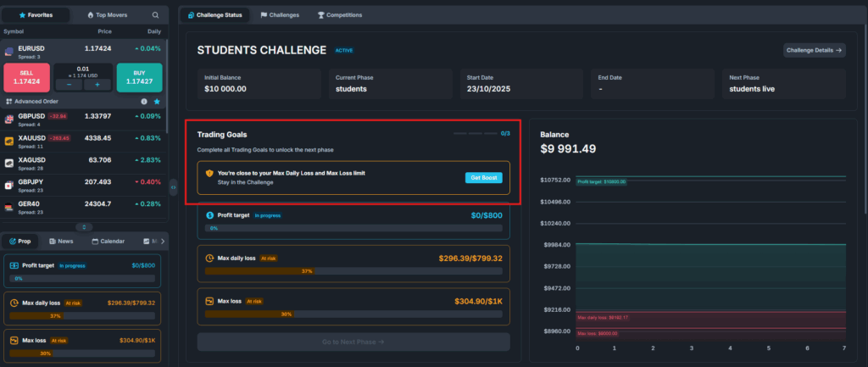This screenshot has width=868, height=367.
Task: Open the symbol search magnifier icon
Action: [154, 15]
